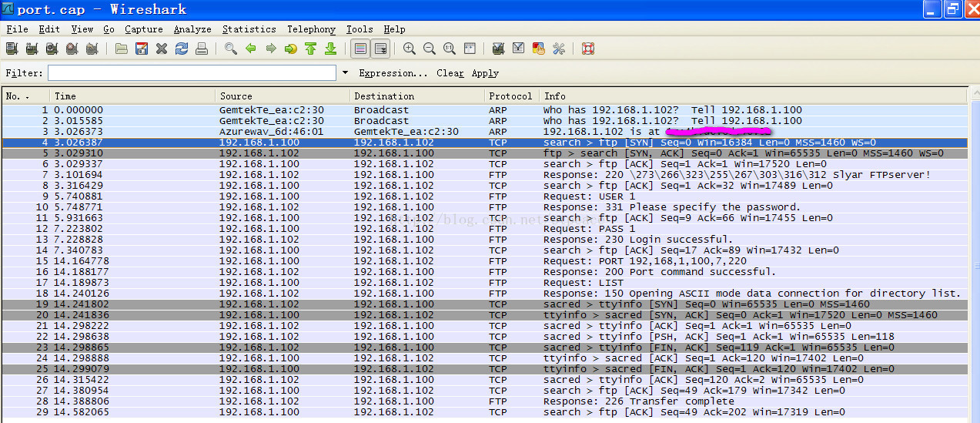Jump to first packet icon
Viewport: 980px width, 423px height.
(x=311, y=49)
